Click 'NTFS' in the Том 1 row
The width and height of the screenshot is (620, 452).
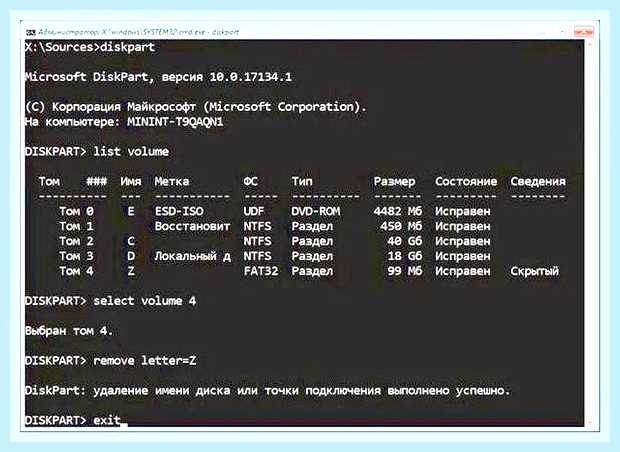(257, 227)
